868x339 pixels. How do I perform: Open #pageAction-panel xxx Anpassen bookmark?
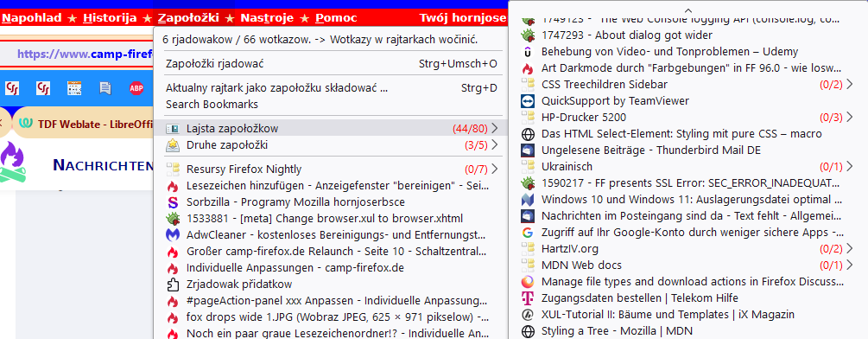click(331, 301)
